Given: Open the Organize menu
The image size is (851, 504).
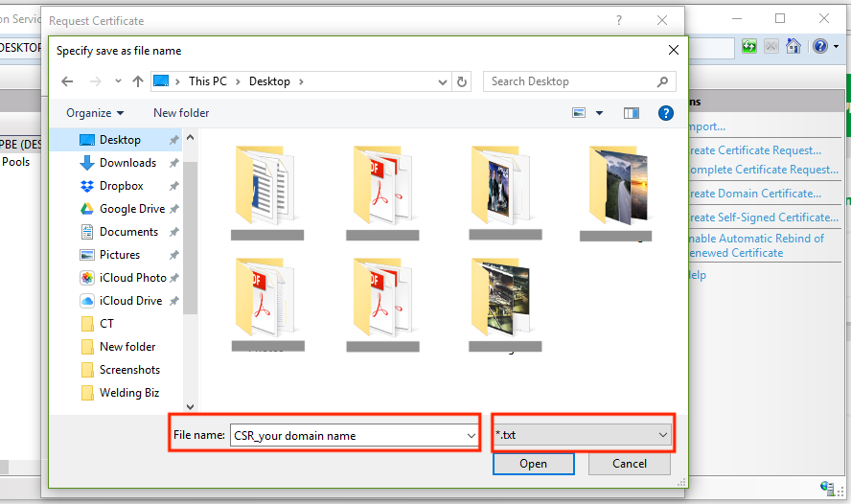Looking at the screenshot, I should click(x=95, y=113).
